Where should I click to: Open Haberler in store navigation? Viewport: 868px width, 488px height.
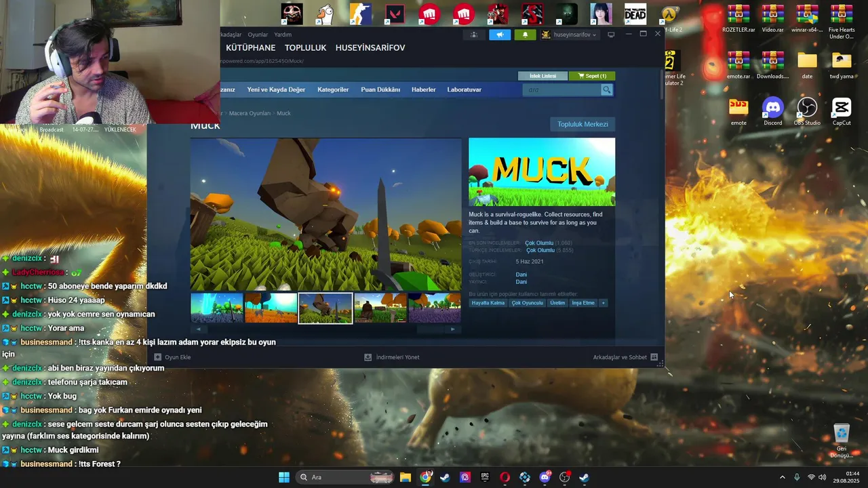[424, 89]
